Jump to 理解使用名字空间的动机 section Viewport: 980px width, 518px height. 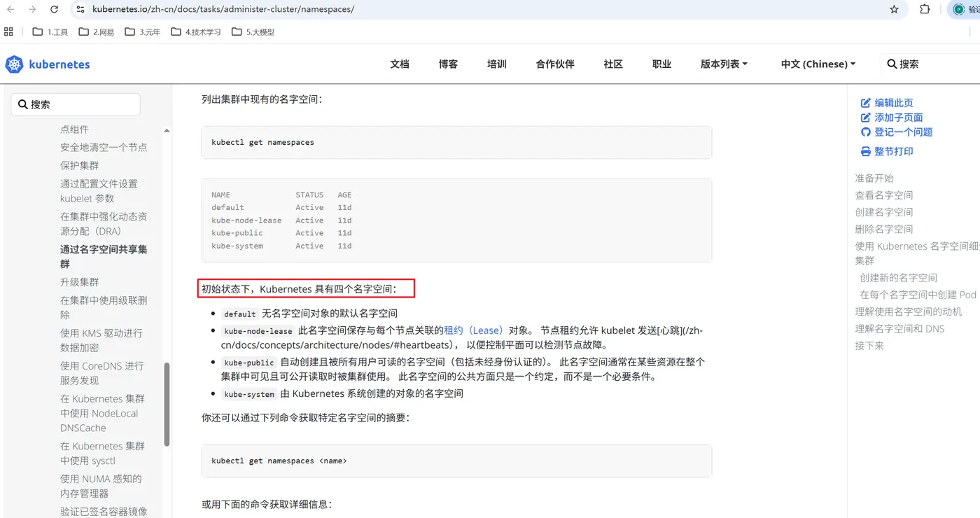click(x=909, y=311)
